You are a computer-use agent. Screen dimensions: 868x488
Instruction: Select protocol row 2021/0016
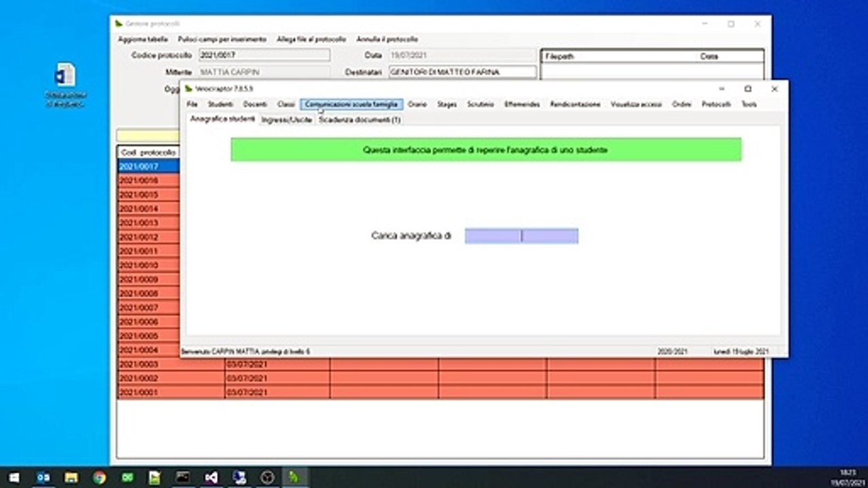(x=149, y=180)
